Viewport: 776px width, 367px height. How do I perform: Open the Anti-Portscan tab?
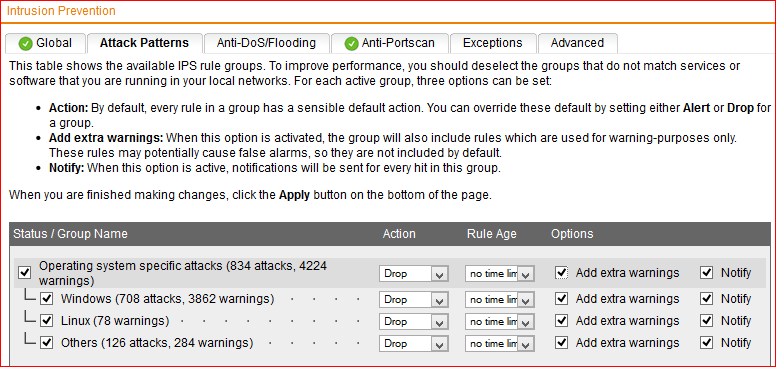click(389, 44)
